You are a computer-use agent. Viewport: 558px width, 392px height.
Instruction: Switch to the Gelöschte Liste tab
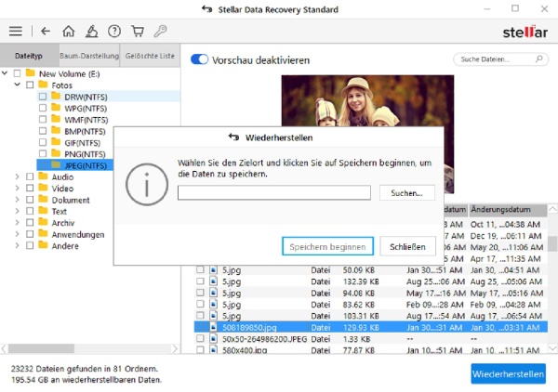[150, 56]
